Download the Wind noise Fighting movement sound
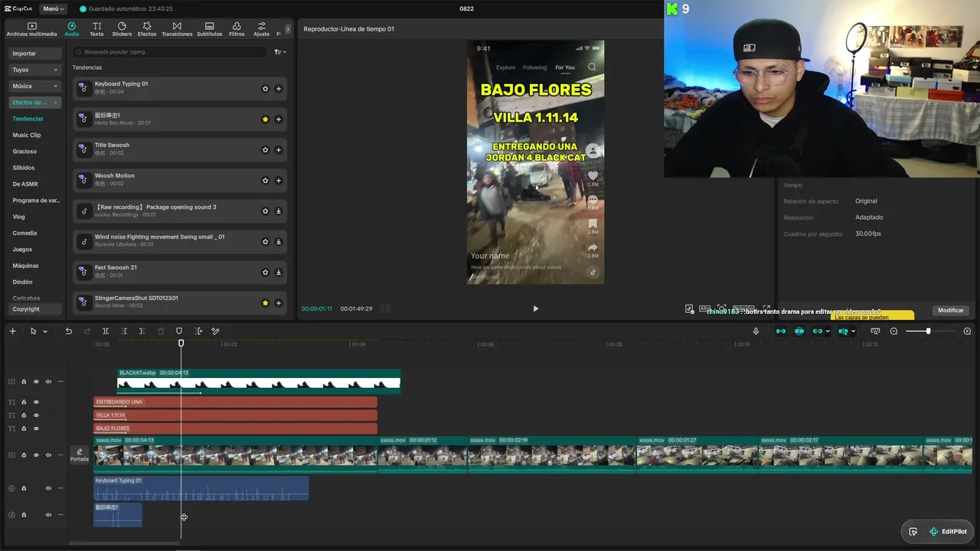980x551 pixels. (279, 242)
